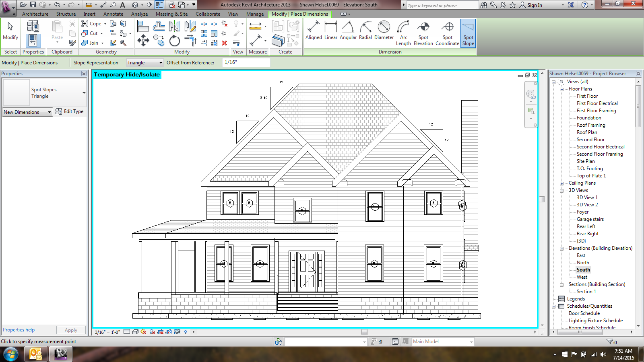Click the Trim/Extend to Corner tool

(x=190, y=41)
